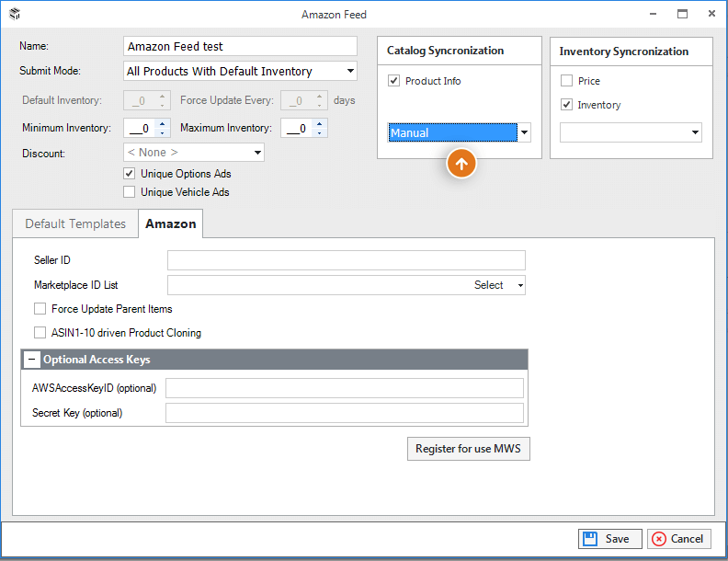Increase Maximum Inventory with up arrow
The image size is (728, 561).
[x=320, y=123]
